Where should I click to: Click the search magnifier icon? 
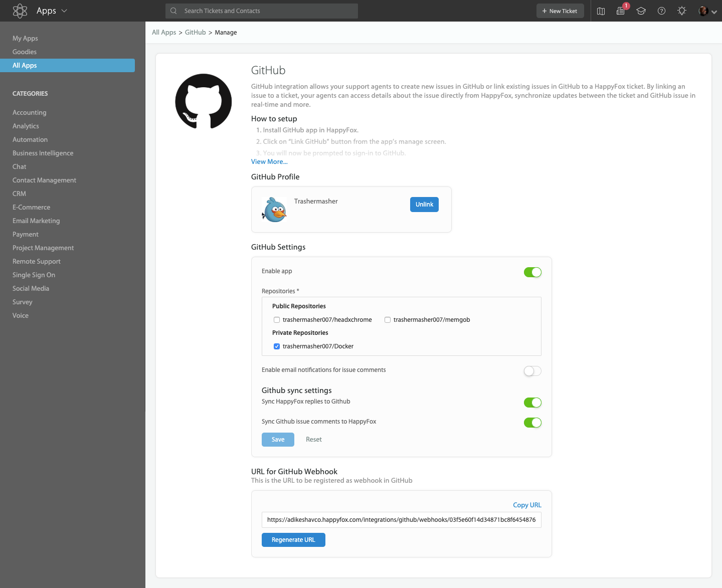tap(173, 11)
